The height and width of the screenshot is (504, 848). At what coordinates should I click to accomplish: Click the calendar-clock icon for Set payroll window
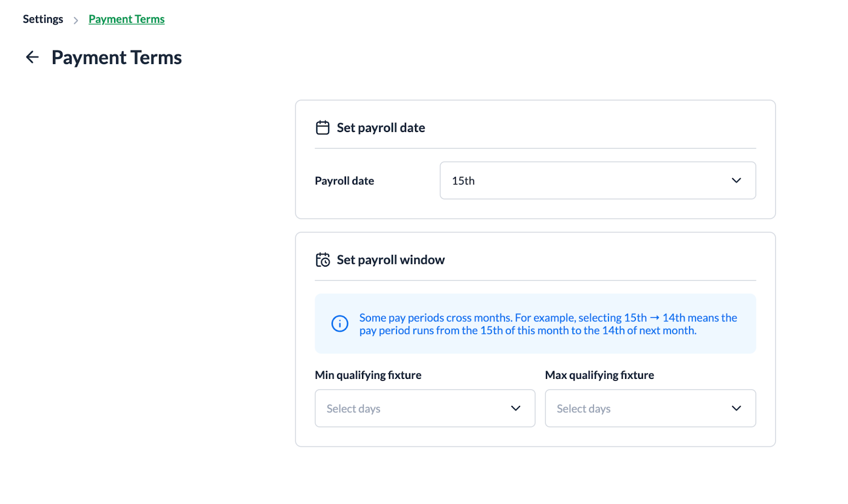[322, 260]
